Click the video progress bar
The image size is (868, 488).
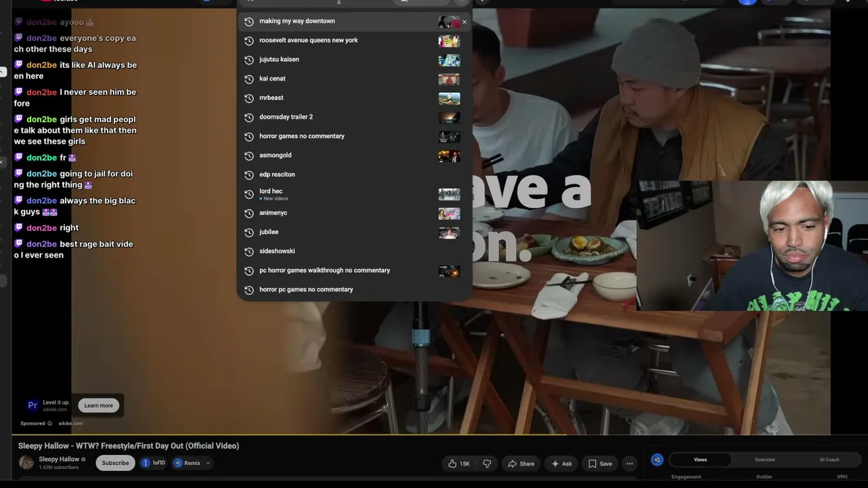[x=421, y=434]
